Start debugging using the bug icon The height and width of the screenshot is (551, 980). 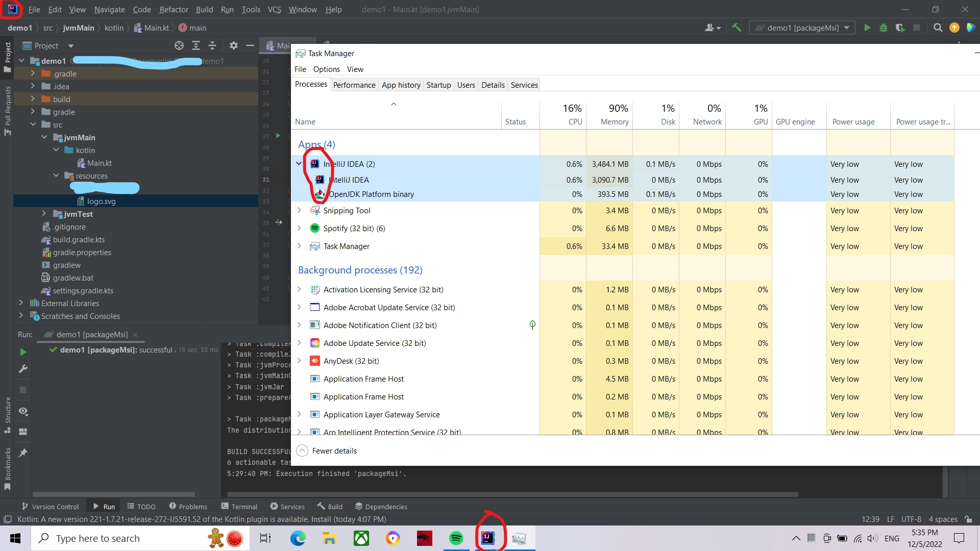click(x=883, y=28)
